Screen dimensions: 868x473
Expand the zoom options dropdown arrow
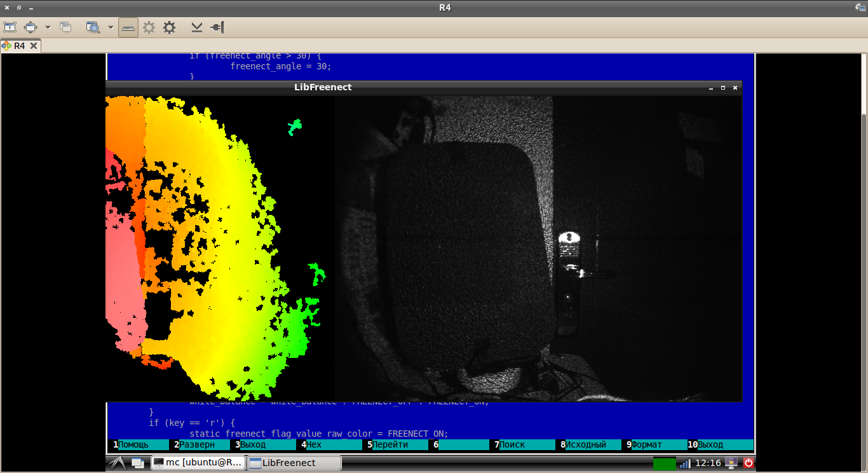click(x=111, y=27)
